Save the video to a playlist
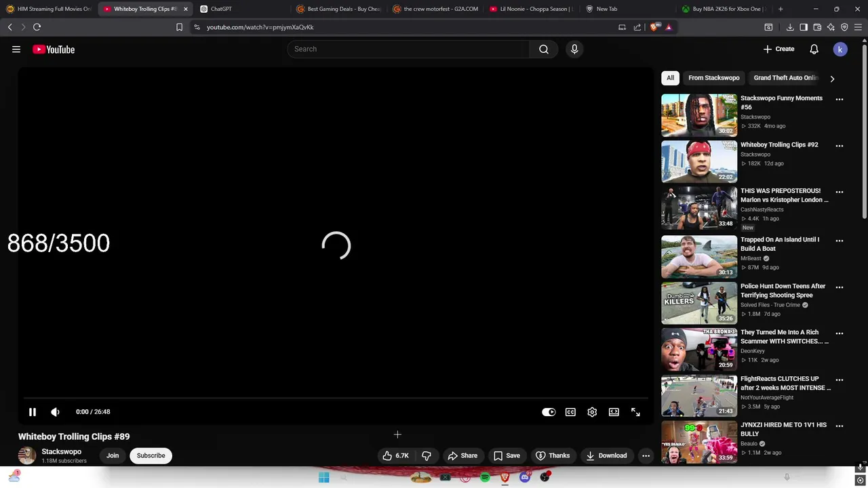The width and height of the screenshot is (868, 488). [x=507, y=455]
